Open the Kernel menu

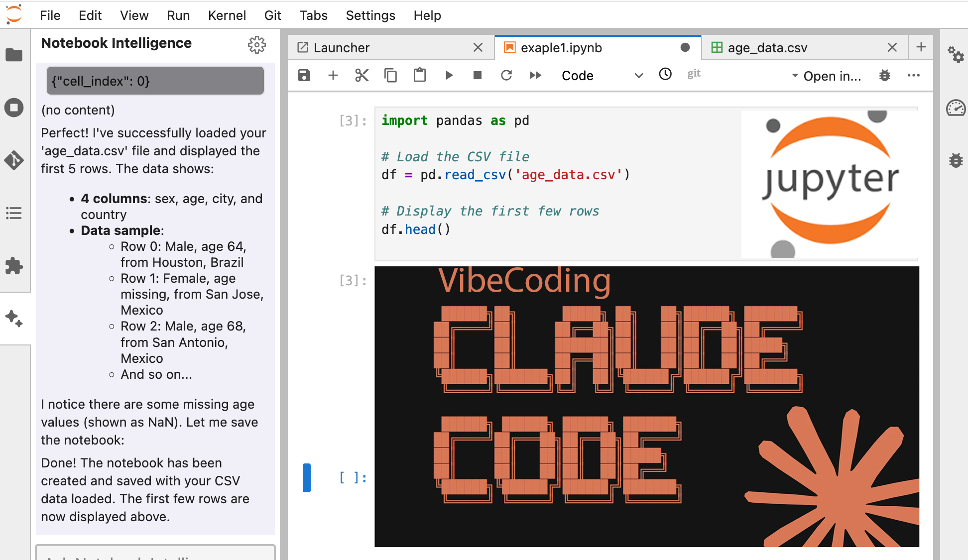227,15
